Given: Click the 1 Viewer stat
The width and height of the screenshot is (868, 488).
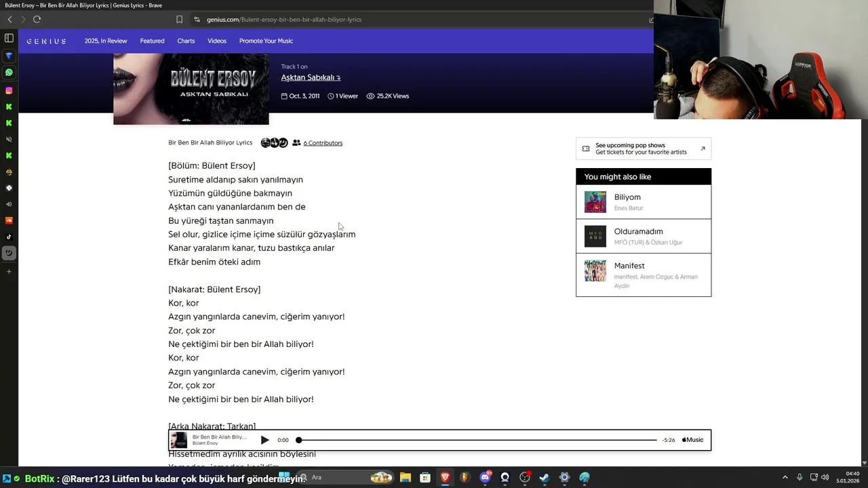Looking at the screenshot, I should tap(342, 96).
